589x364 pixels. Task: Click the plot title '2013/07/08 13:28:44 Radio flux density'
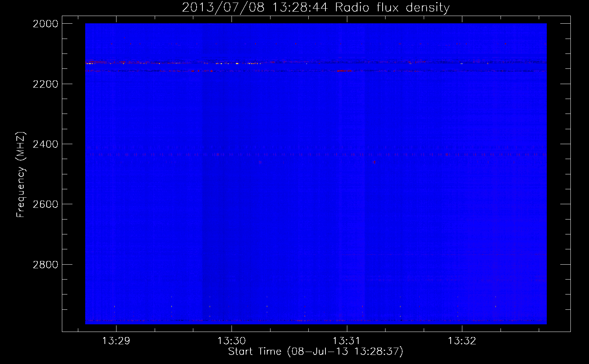tap(316, 7)
